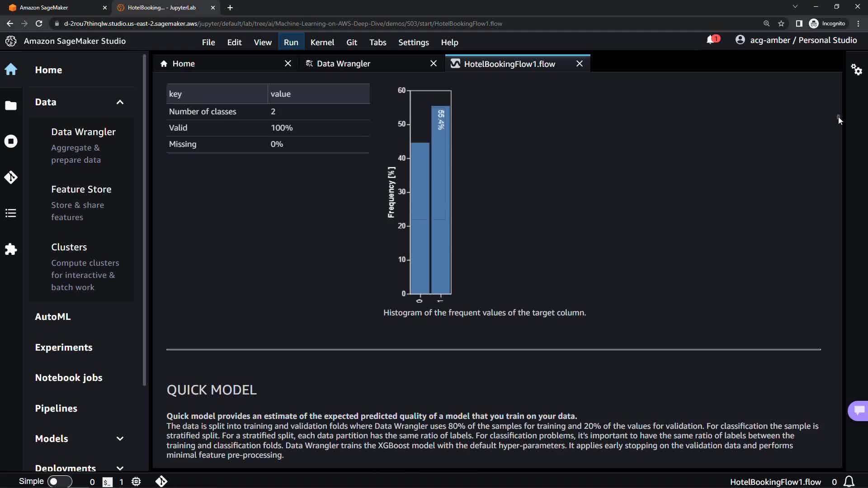Open the file browser folder icon
The image size is (868, 488).
(x=11, y=105)
